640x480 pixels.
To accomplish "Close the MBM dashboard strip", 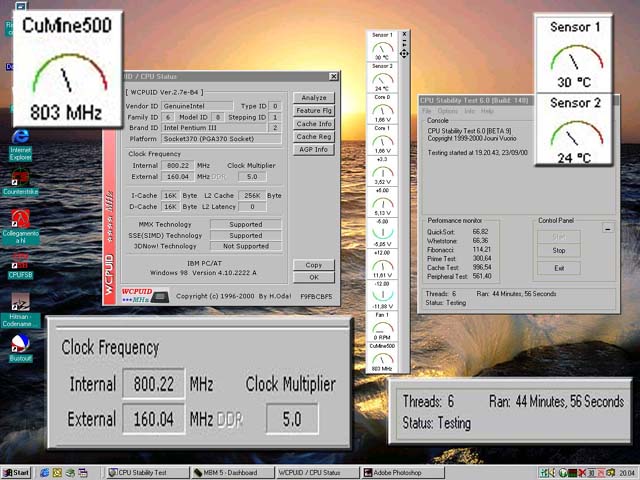I will tap(404, 34).
